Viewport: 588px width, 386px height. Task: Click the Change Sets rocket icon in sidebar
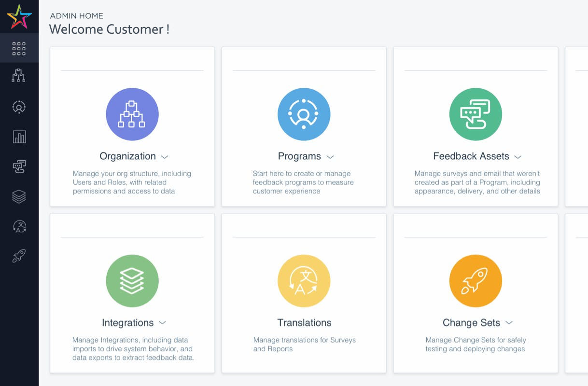[19, 256]
